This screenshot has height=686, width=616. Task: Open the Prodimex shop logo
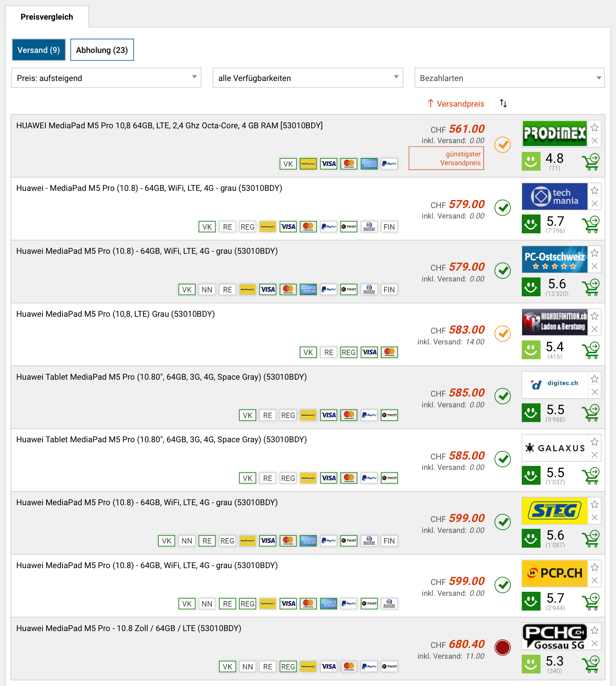(x=555, y=134)
